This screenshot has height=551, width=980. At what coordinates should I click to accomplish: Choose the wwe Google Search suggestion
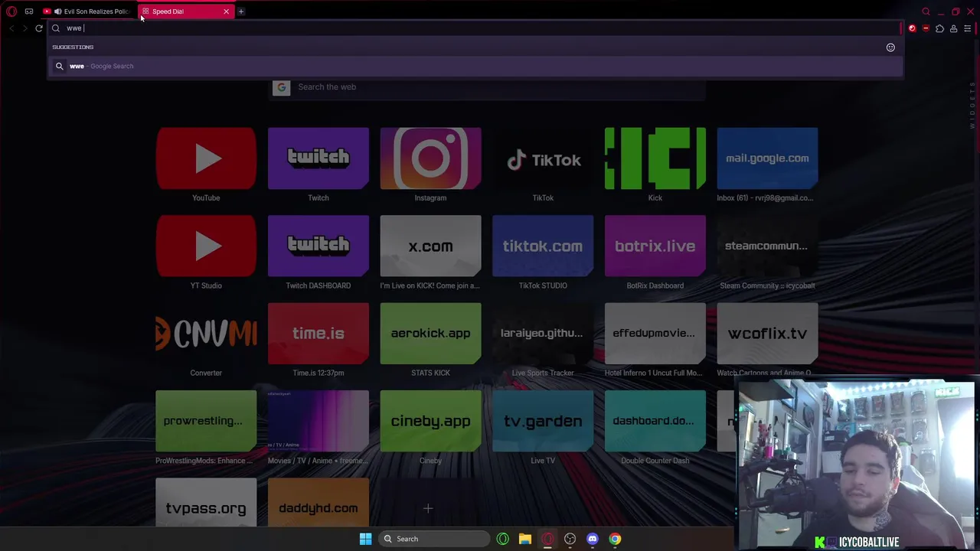coord(475,66)
